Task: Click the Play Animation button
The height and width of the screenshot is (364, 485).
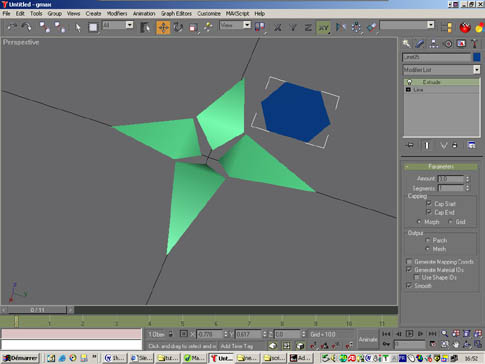Action: click(x=410, y=334)
